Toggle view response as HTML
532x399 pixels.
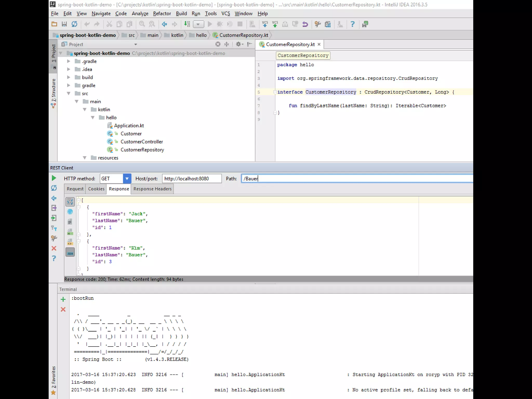tap(70, 232)
